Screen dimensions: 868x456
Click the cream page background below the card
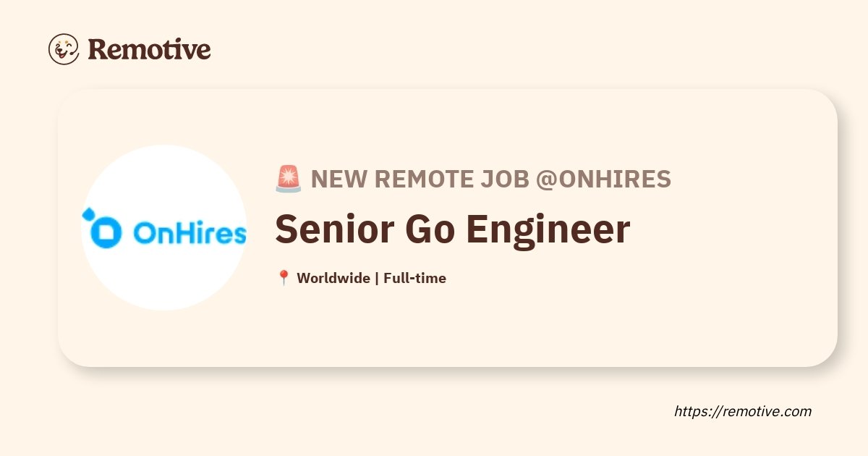click(x=362, y=413)
